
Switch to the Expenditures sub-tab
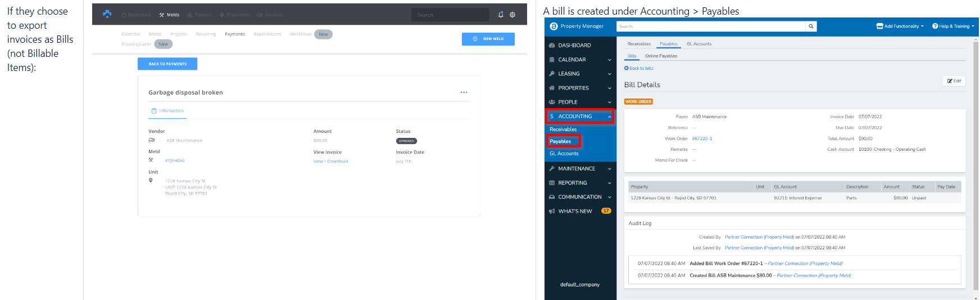click(x=267, y=34)
